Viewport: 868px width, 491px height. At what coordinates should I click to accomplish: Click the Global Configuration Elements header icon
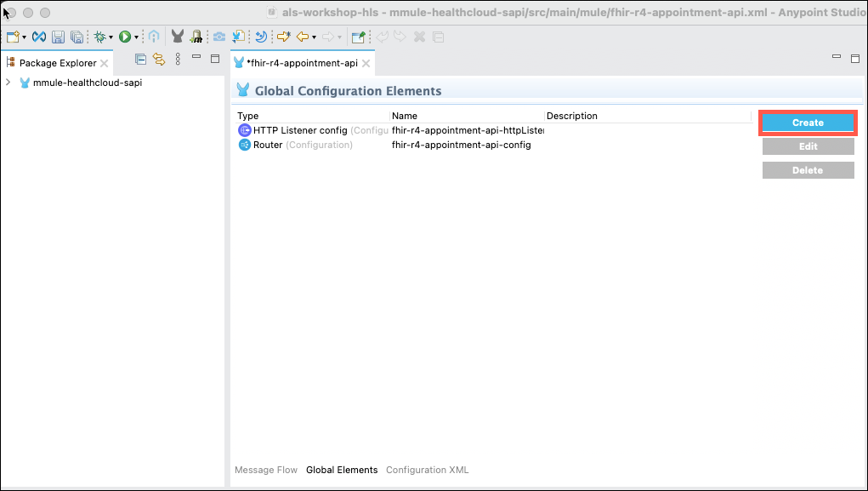click(x=242, y=90)
